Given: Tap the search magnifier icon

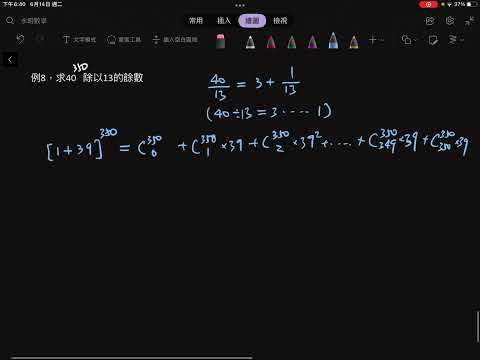Looking at the screenshot, I should coord(10,21).
